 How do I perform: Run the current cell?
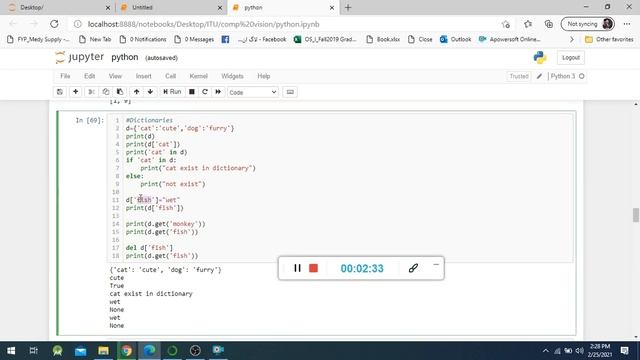click(x=172, y=92)
